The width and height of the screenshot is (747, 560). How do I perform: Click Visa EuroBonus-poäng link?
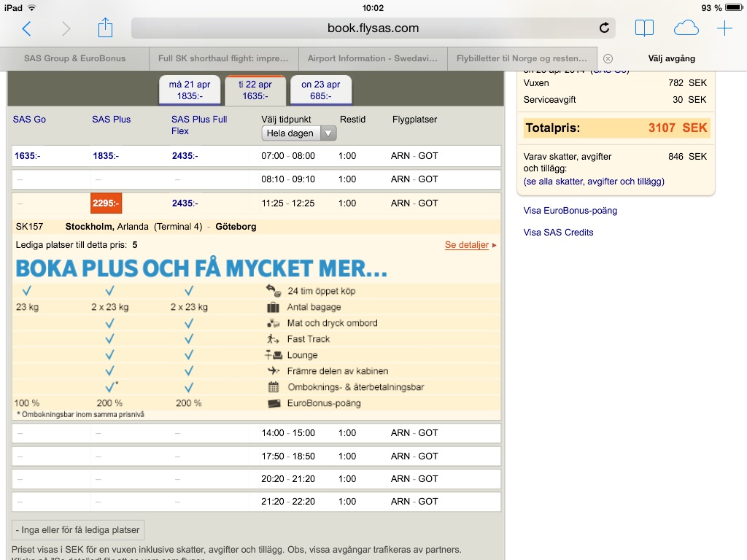point(570,211)
